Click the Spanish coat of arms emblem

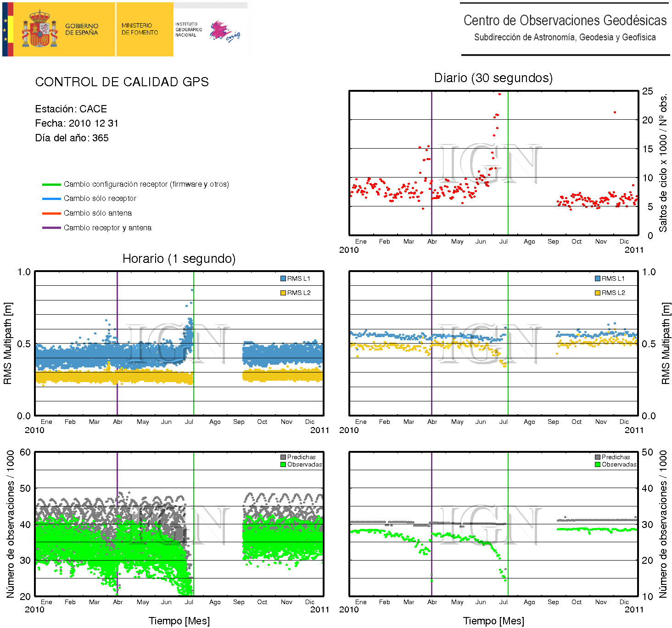[40, 30]
